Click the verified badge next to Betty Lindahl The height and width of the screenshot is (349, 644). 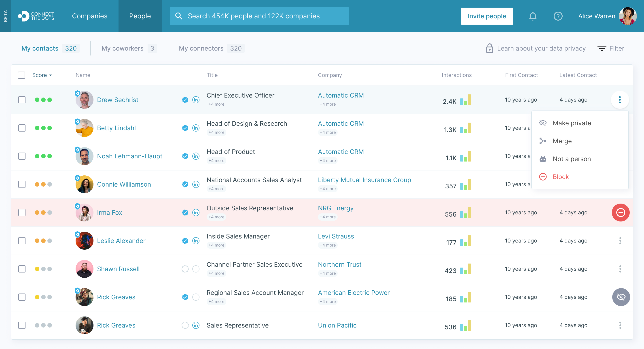185,128
